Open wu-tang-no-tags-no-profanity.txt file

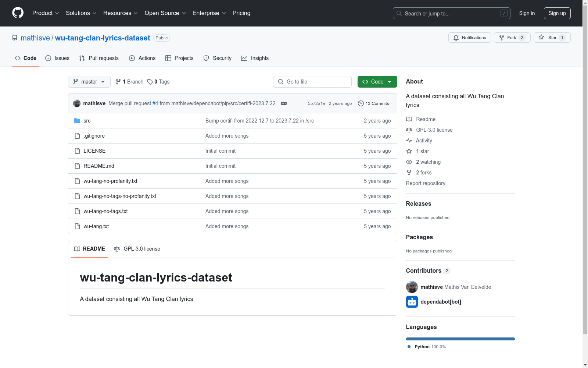coord(120,196)
